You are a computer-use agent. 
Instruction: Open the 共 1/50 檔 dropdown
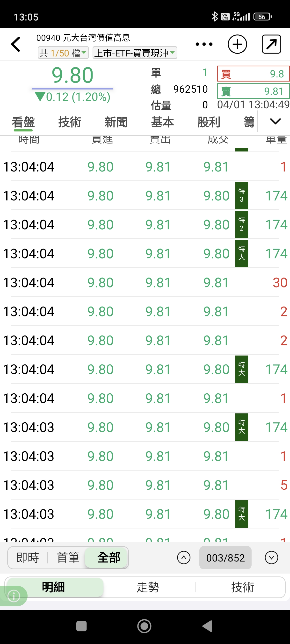(63, 53)
